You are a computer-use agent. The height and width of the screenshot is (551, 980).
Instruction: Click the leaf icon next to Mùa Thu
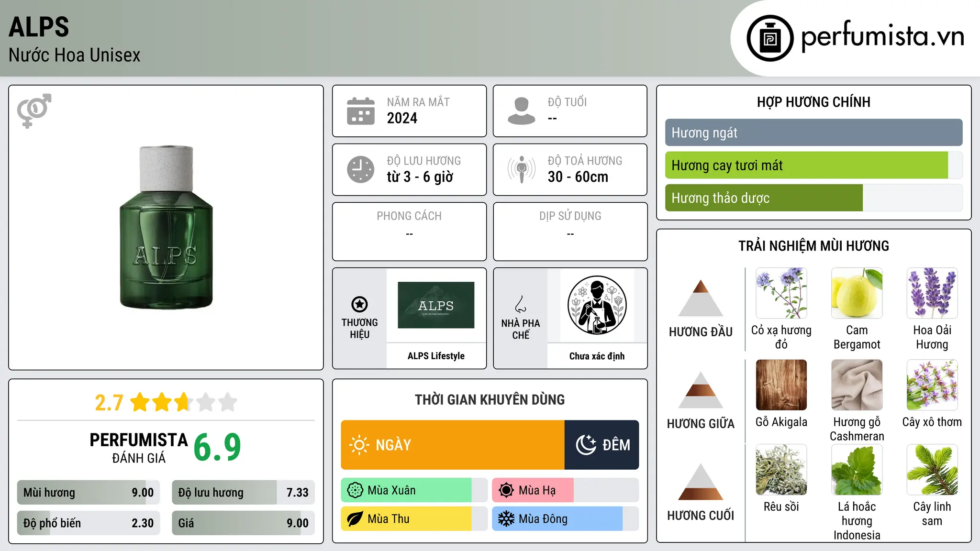point(355,519)
